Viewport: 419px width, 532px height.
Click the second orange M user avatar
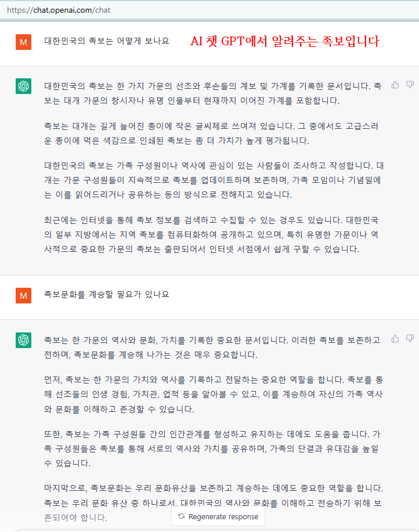[x=23, y=295]
